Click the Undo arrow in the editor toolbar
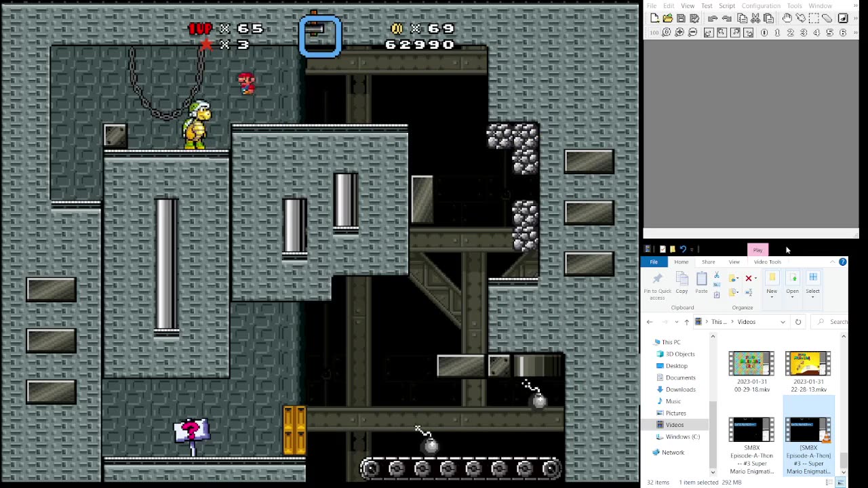The width and height of the screenshot is (868, 488). 713,18
